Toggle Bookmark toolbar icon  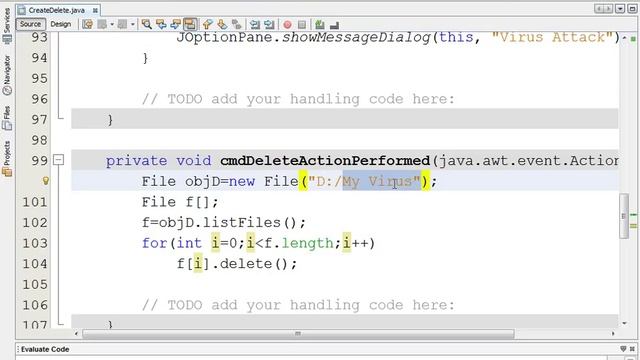(x=236, y=24)
